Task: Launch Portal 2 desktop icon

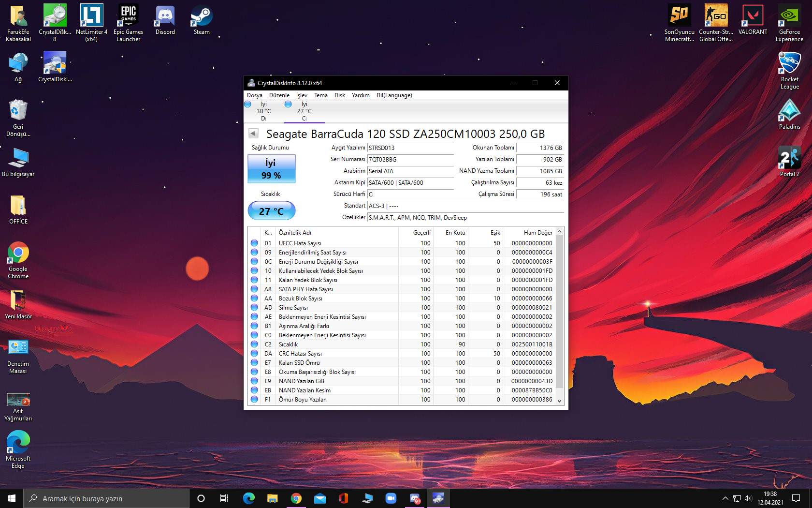Action: pos(789,162)
